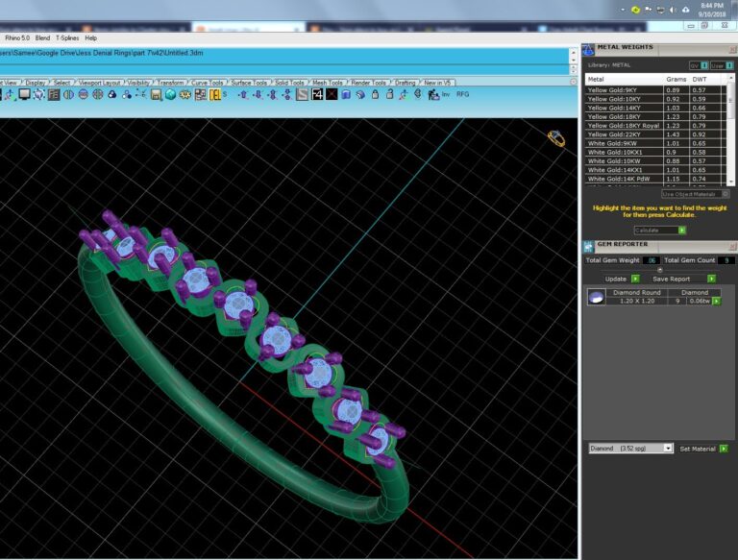
Task: Open the T-Splines menu
Action: [67, 38]
